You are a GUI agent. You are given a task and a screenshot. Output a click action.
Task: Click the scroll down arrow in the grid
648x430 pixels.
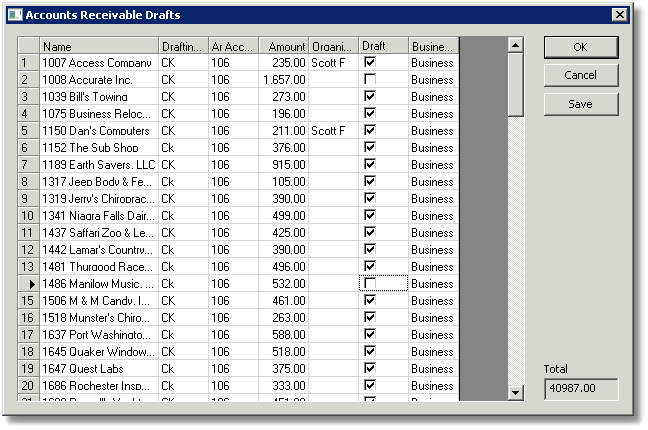(515, 392)
